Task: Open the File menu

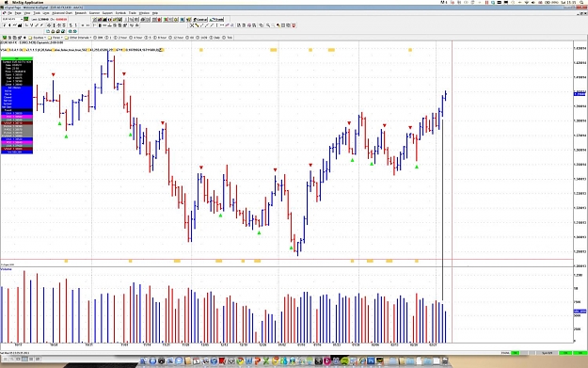Action: [x=10, y=13]
